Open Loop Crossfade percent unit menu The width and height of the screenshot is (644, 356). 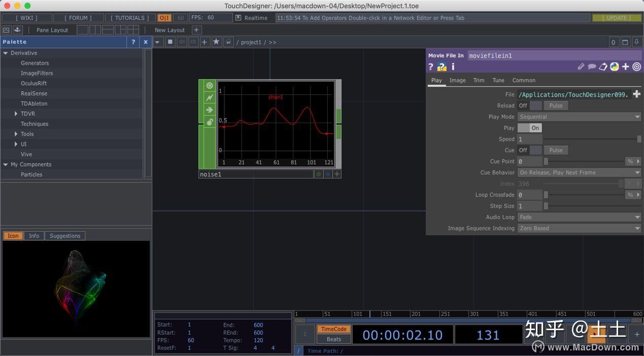tap(633, 195)
